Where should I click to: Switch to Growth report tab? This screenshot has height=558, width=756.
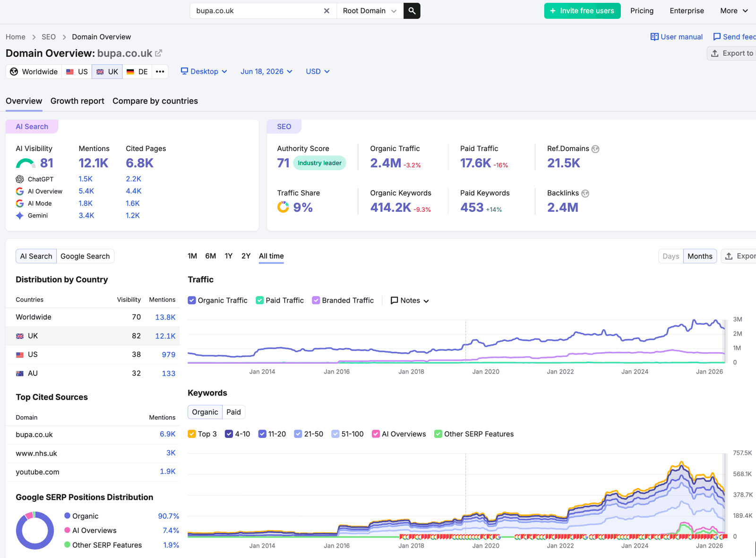pyautogui.click(x=77, y=101)
